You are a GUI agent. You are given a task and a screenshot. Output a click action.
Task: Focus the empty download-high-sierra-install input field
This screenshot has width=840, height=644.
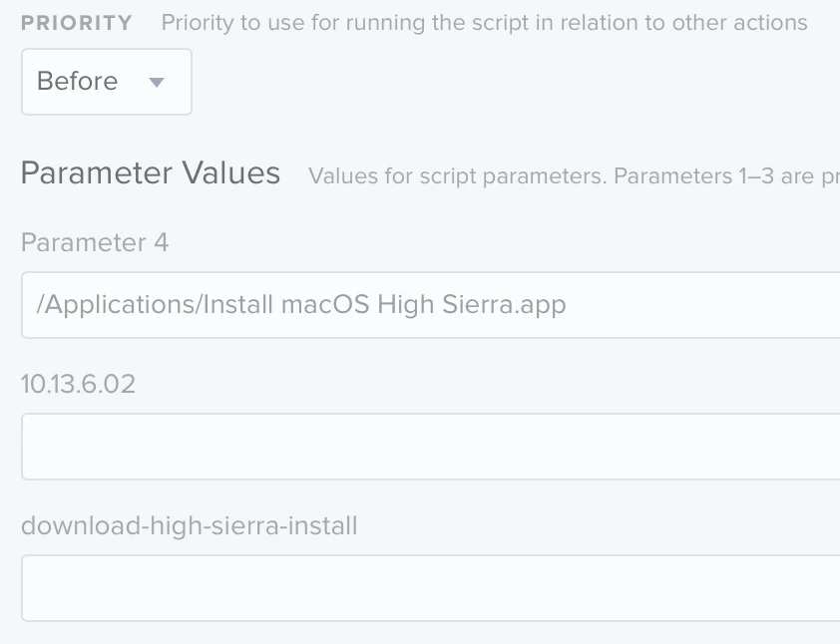430,588
